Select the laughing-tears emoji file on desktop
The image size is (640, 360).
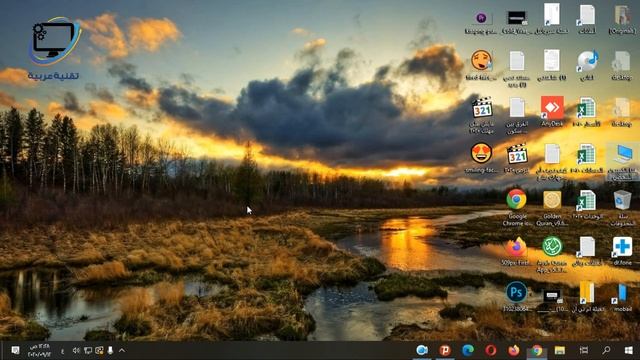click(481, 65)
